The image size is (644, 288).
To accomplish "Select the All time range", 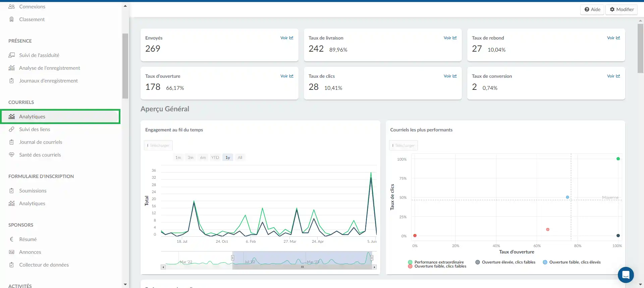I will click(240, 158).
